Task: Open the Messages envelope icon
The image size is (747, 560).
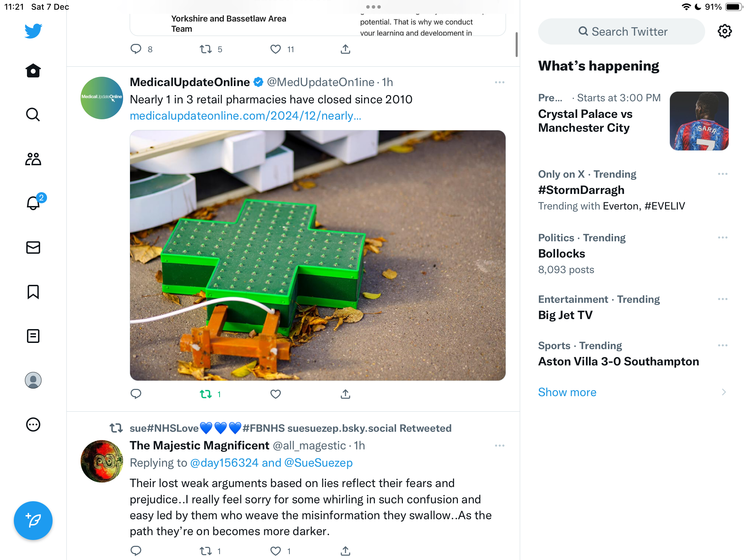Action: (x=33, y=248)
